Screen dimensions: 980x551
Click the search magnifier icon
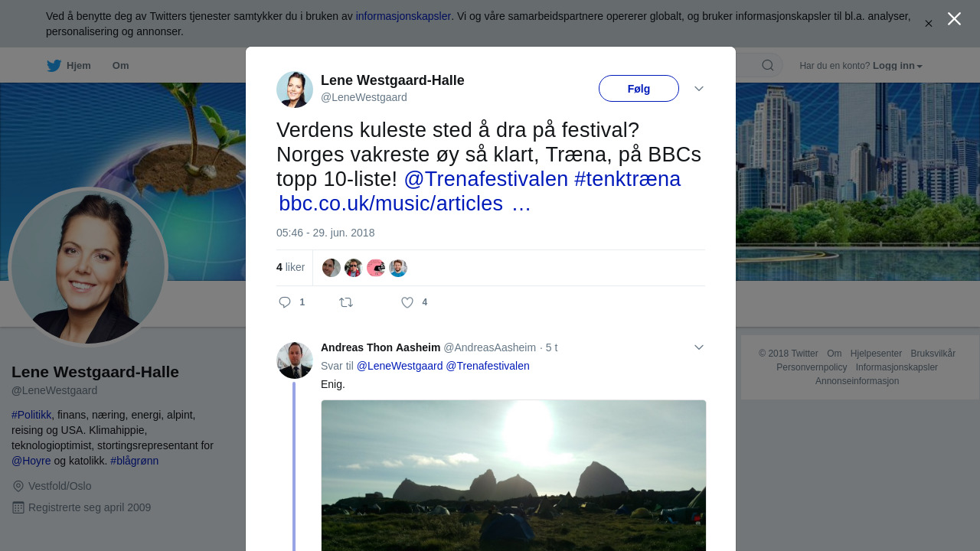pyautogui.click(x=768, y=66)
